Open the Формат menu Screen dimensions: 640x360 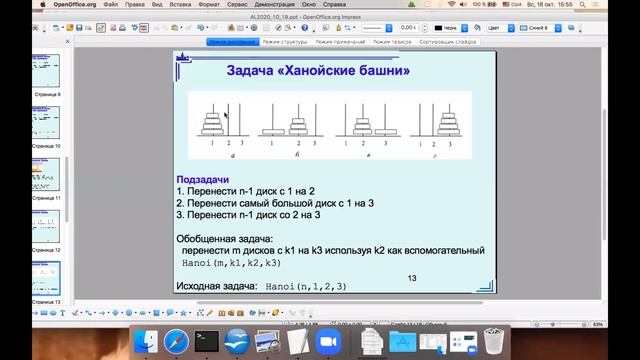[x=209, y=4]
